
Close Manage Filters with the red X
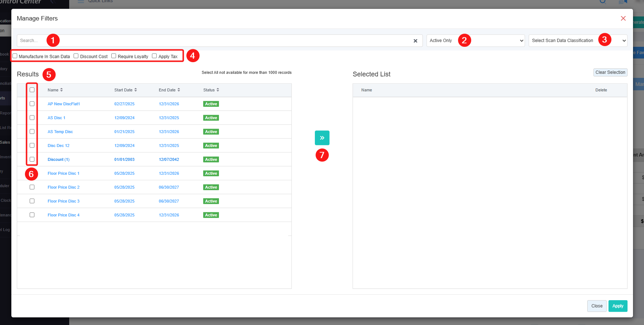(x=623, y=18)
